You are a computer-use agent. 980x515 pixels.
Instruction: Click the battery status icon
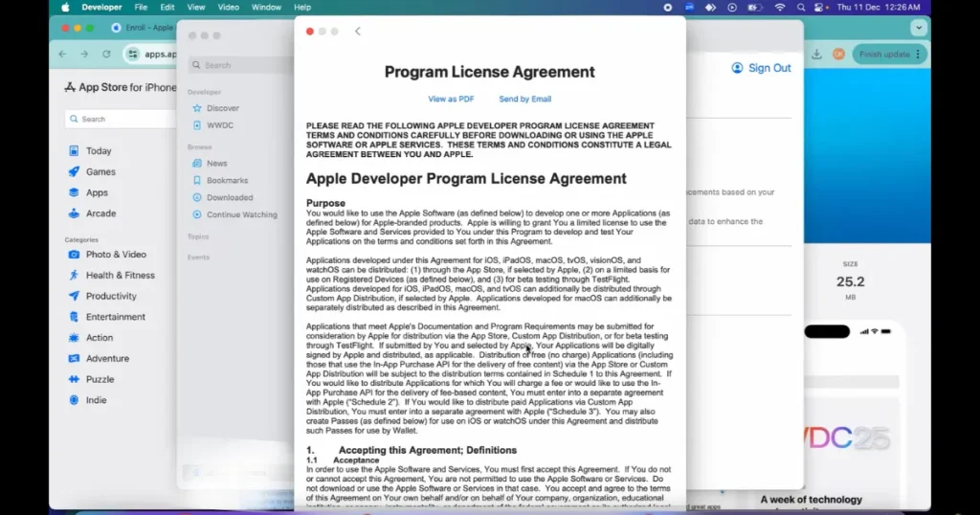754,8
